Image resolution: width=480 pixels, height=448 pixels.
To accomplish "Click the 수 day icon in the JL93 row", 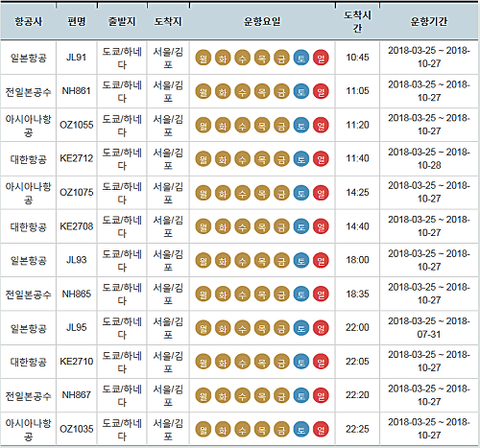I will click(242, 260).
